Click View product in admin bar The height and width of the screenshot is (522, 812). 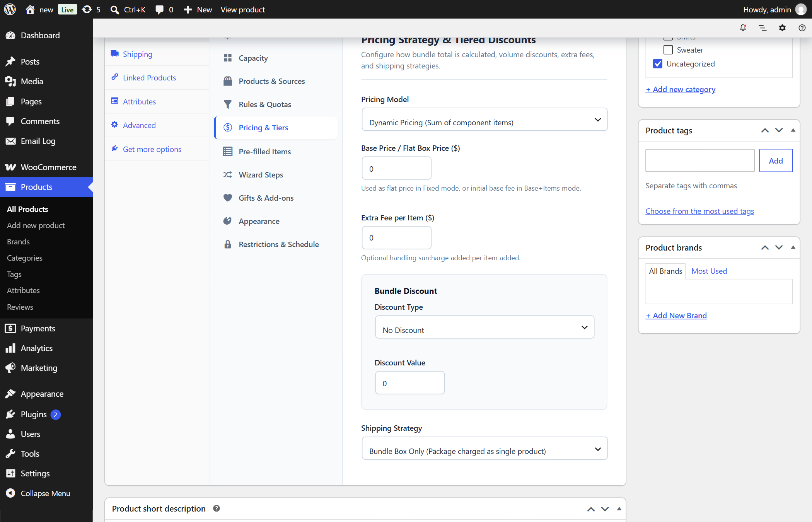pyautogui.click(x=243, y=10)
